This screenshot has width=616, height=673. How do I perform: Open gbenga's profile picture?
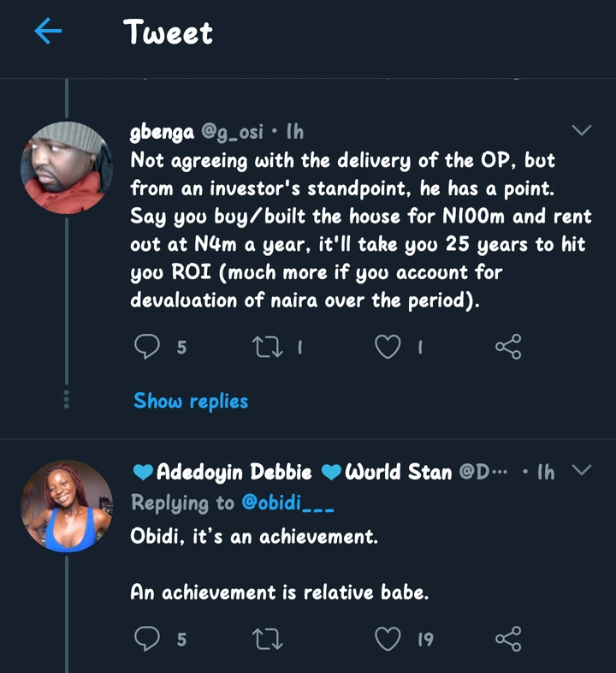66,166
